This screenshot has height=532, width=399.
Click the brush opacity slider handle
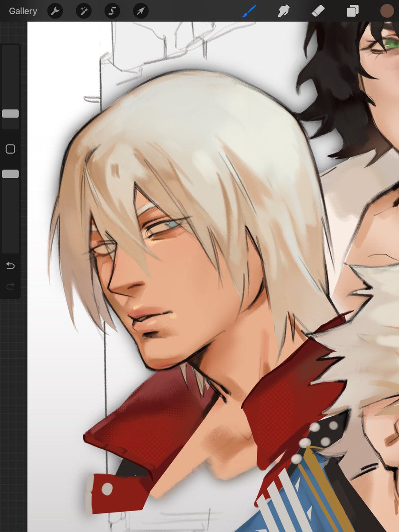(10, 174)
